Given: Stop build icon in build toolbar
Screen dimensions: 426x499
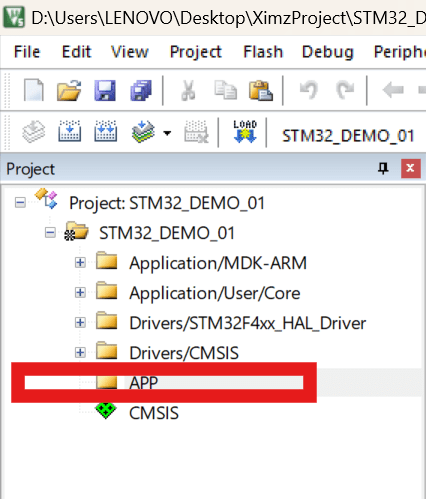Looking at the screenshot, I should point(196,132).
